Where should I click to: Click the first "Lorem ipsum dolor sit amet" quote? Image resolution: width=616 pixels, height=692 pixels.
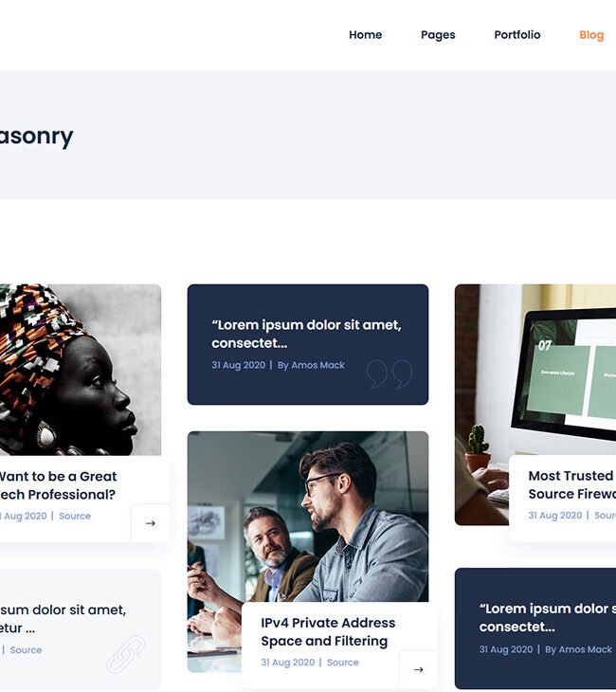[x=306, y=334]
